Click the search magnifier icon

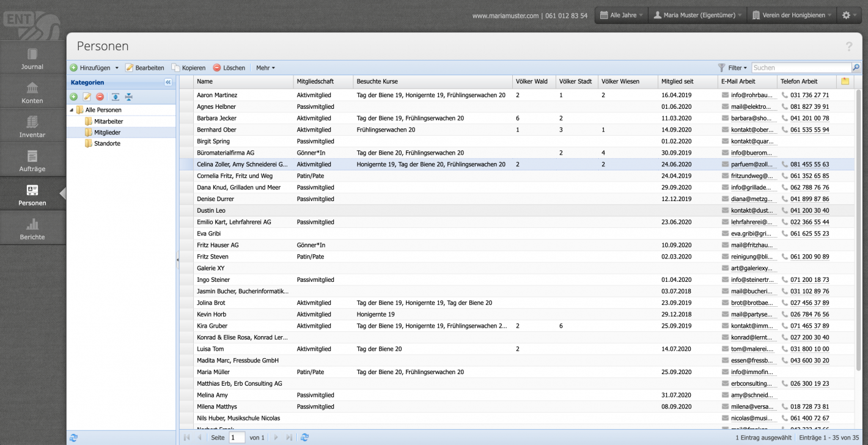click(856, 68)
